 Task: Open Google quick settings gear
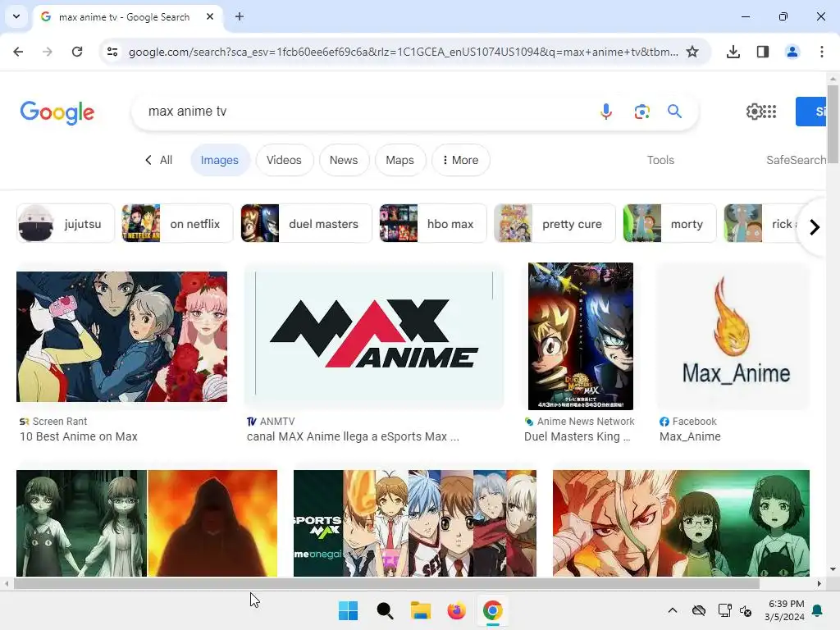755,112
